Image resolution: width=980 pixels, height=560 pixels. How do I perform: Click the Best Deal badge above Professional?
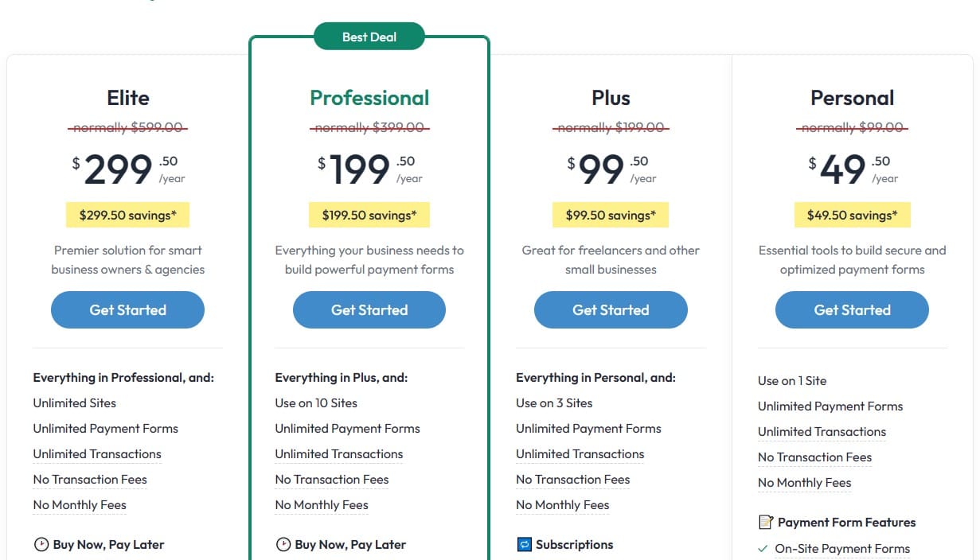[369, 37]
